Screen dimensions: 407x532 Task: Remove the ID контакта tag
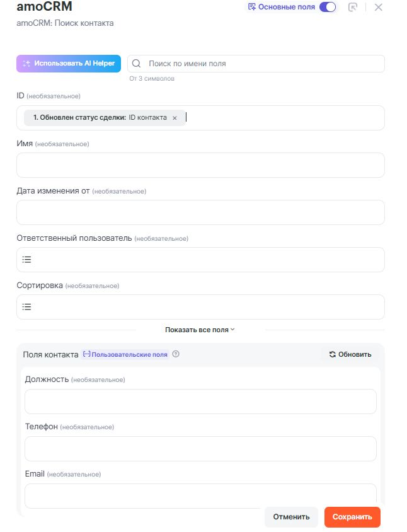175,118
